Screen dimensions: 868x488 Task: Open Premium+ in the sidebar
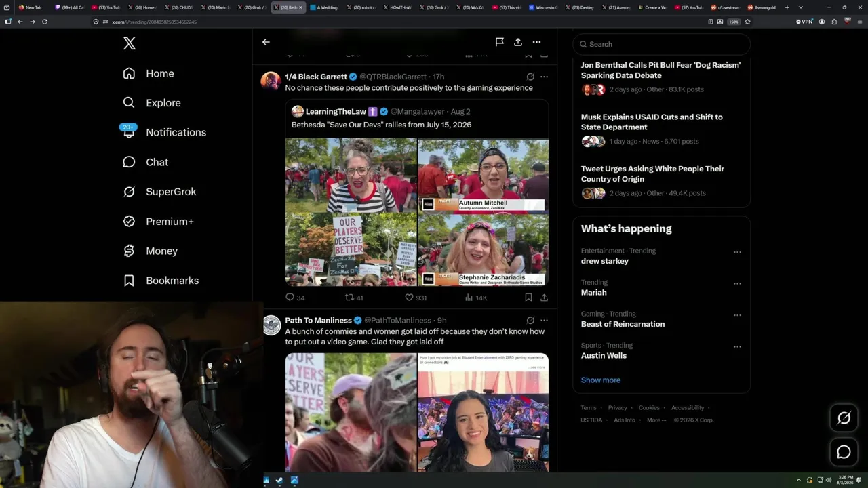coord(158,222)
